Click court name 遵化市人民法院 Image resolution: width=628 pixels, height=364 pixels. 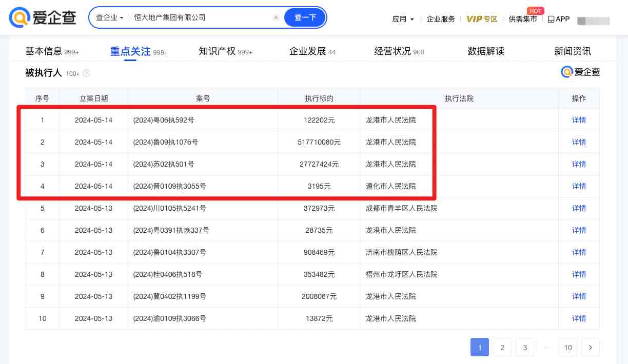(x=391, y=186)
